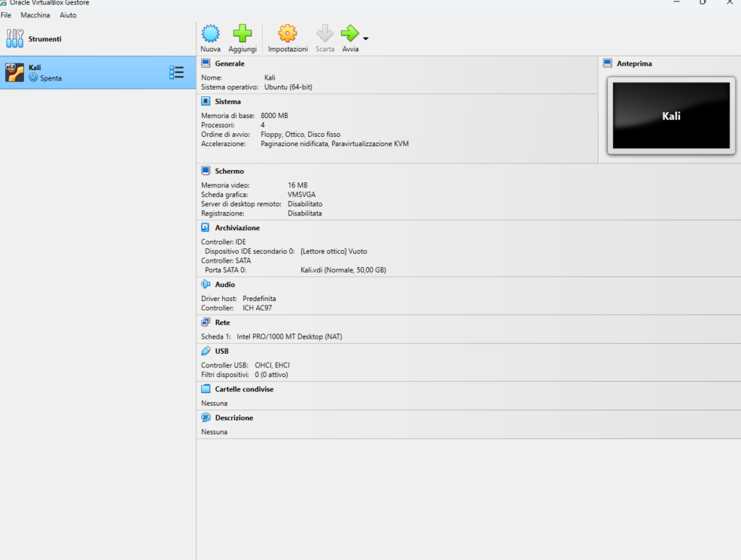Viewport: 741px width, 560px height.
Task: Click the Kali preview thumbnail
Action: coord(671,116)
